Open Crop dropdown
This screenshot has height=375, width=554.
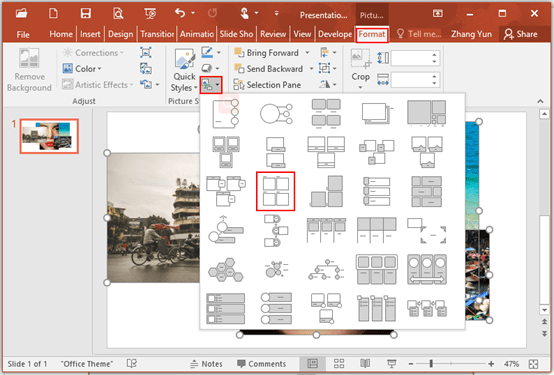click(360, 87)
